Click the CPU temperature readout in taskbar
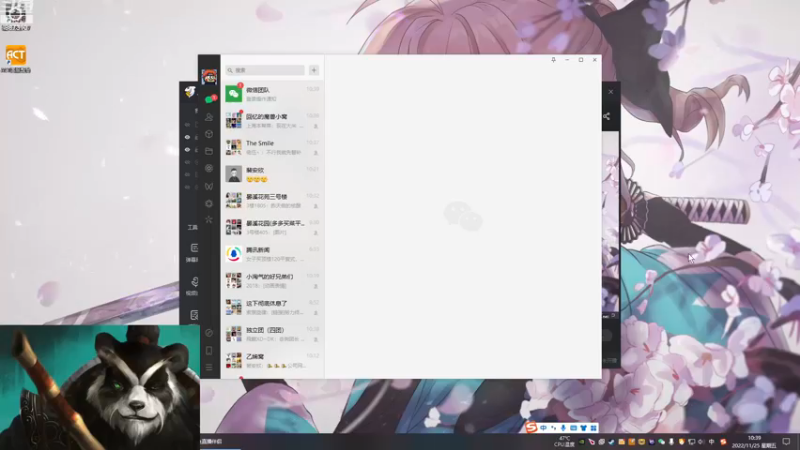The width and height of the screenshot is (800, 450). click(x=564, y=442)
